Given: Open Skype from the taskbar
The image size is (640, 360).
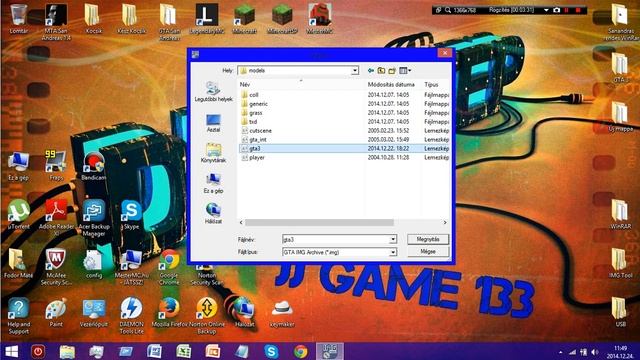Looking at the screenshot, I should click(x=271, y=351).
